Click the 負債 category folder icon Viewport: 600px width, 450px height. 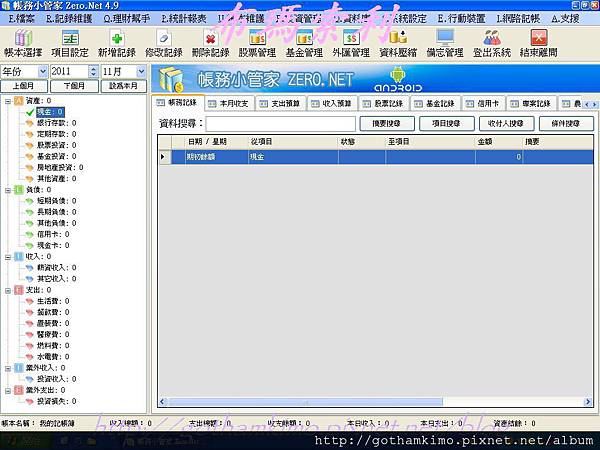tap(18, 190)
